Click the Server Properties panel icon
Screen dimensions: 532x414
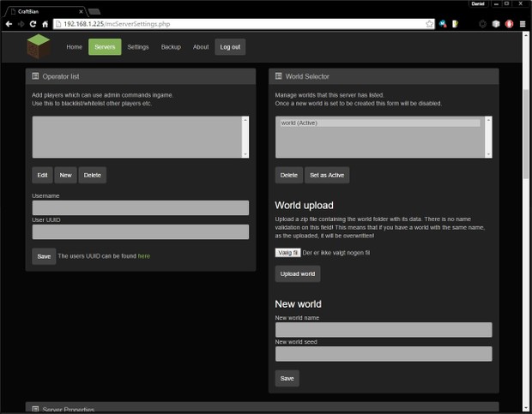pos(35,409)
